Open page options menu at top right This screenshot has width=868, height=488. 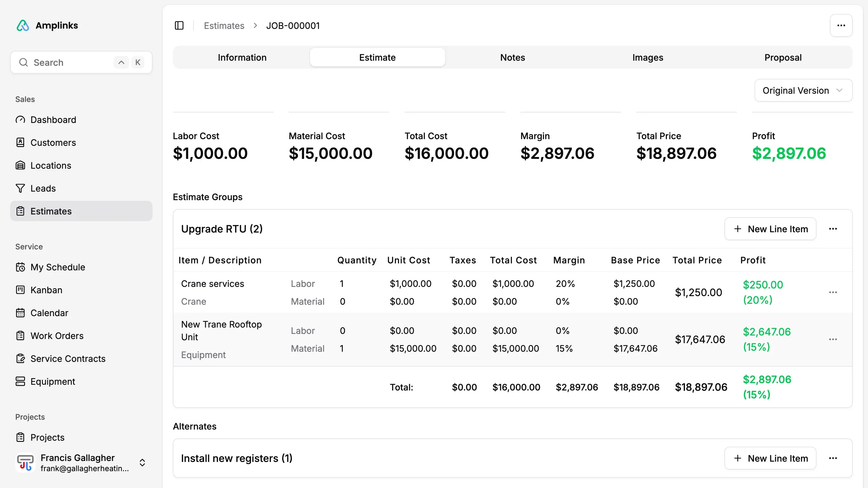pyautogui.click(x=841, y=26)
